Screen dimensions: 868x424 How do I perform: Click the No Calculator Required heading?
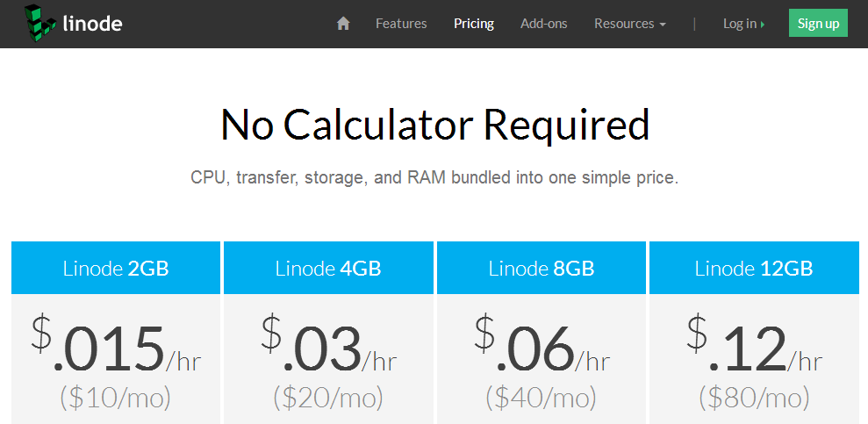point(434,126)
